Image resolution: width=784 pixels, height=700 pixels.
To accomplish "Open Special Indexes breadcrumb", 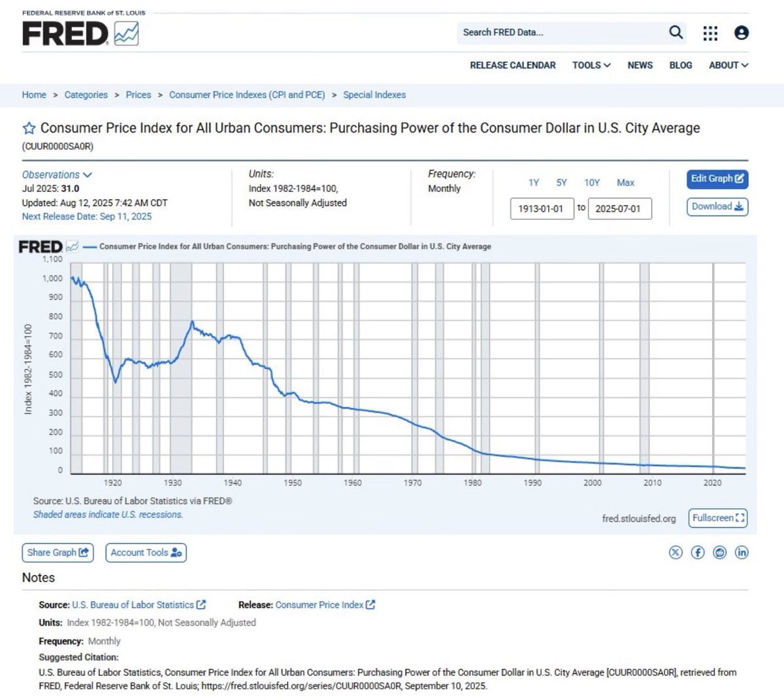I will [374, 95].
